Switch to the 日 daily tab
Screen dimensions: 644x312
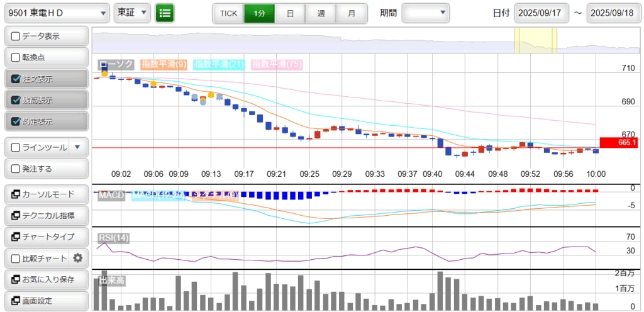(290, 13)
